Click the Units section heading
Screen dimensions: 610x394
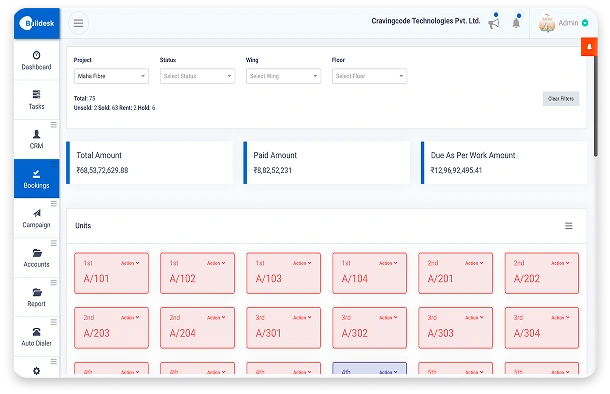click(83, 226)
